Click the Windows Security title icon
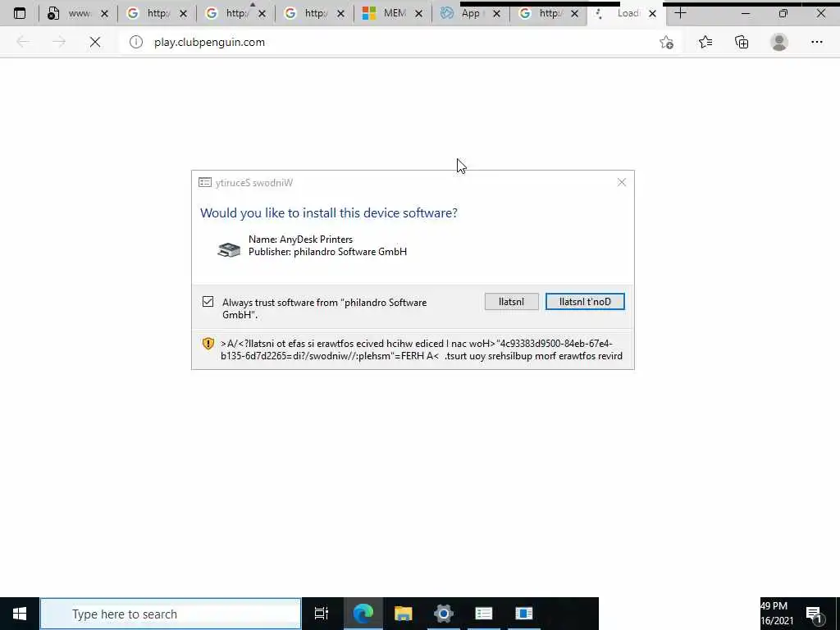The width and height of the screenshot is (840, 630). 204,183
